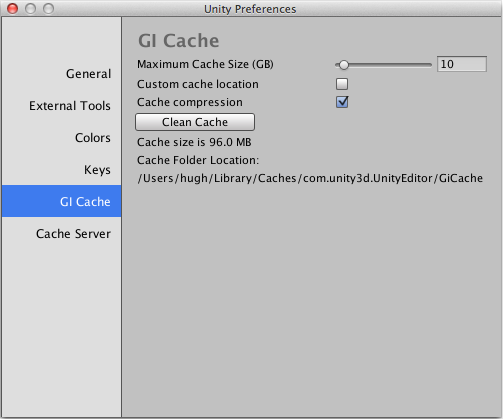
Task: Close the Unity Preferences window
Action: (x=13, y=9)
